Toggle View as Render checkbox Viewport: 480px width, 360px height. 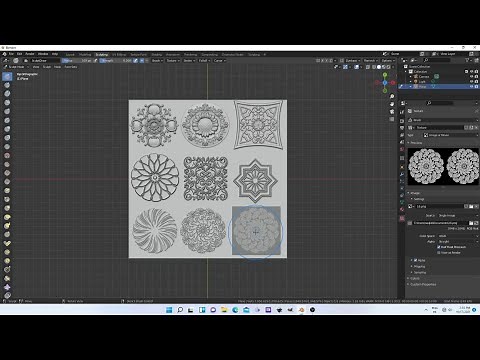point(439,253)
